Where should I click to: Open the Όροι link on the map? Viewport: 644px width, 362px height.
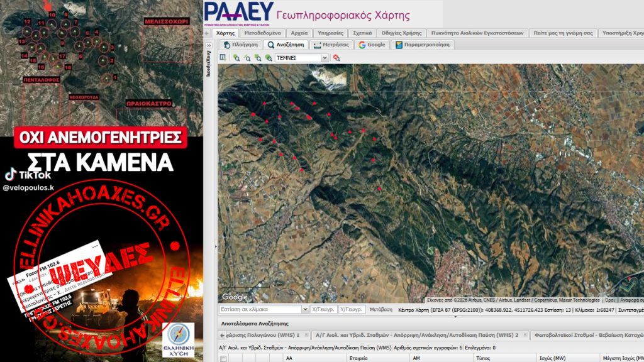tap(610, 300)
